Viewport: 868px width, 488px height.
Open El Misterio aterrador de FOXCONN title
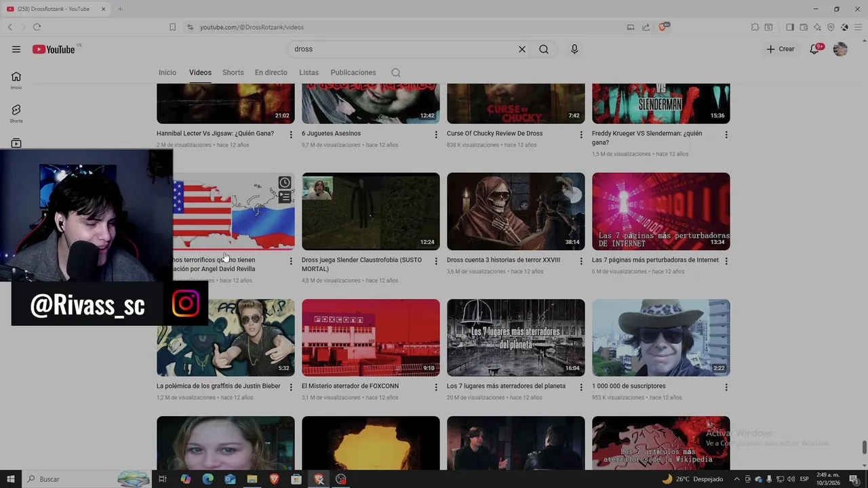coord(350,386)
